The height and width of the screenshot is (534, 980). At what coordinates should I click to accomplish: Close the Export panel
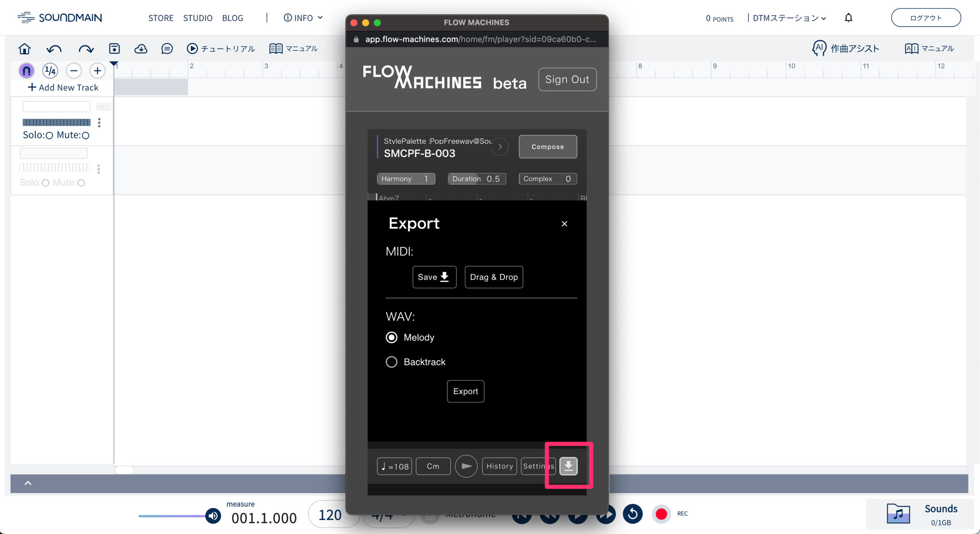pyautogui.click(x=564, y=224)
